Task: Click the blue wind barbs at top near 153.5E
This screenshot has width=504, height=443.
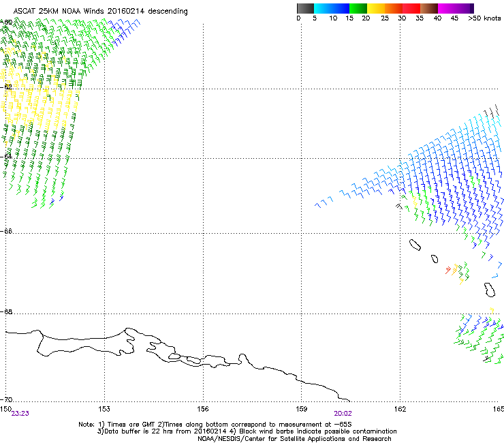Action: tap(124, 31)
